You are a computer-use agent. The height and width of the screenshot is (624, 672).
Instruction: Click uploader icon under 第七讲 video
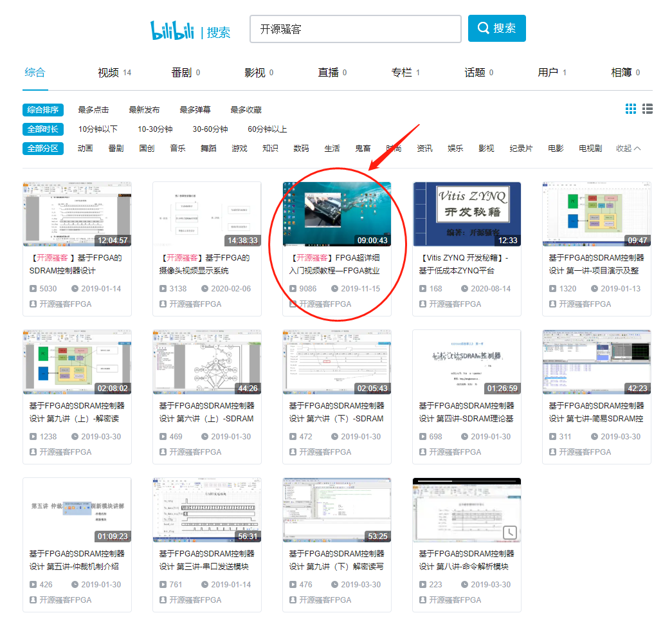(x=552, y=452)
